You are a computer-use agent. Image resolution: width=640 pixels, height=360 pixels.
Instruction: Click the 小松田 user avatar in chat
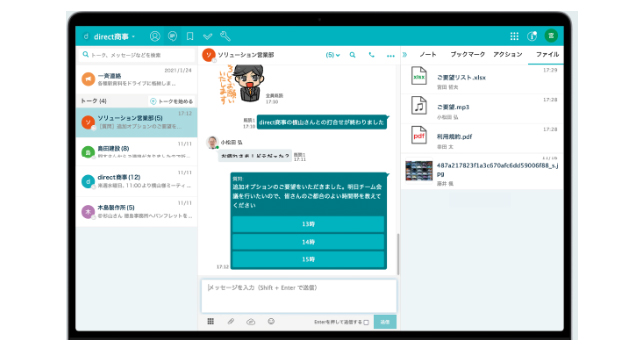[212, 142]
